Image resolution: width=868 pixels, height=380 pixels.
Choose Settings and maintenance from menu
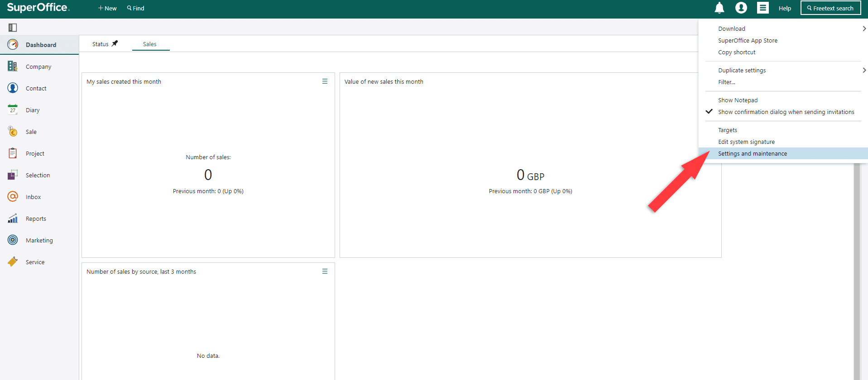783,153
